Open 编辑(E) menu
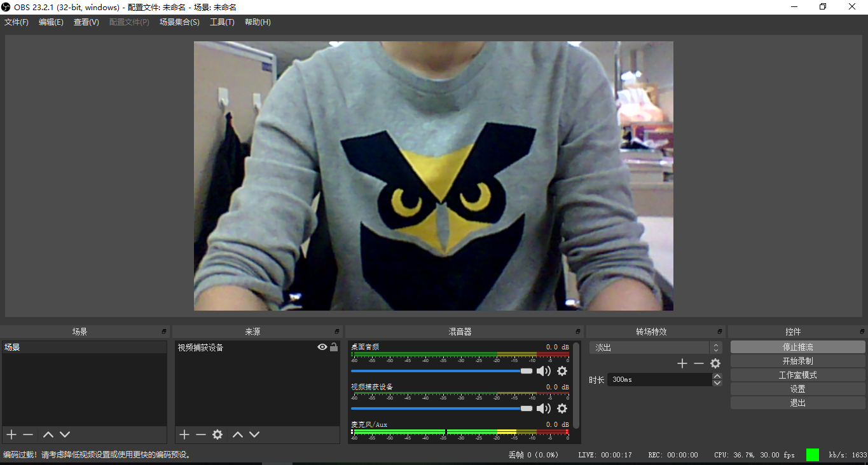 click(51, 22)
